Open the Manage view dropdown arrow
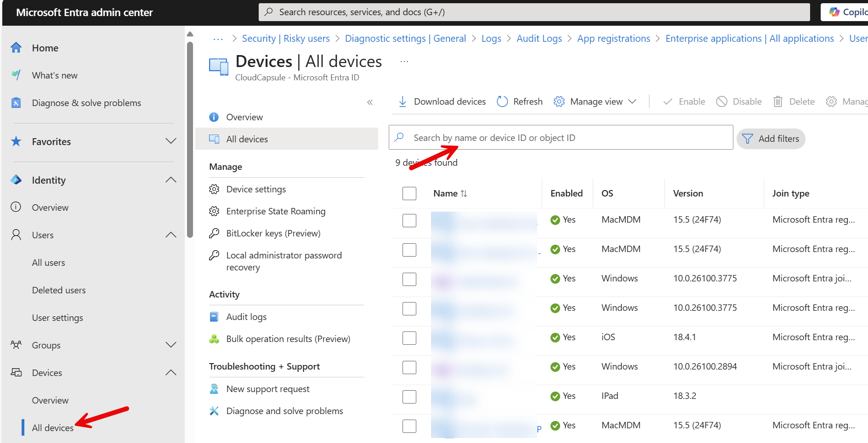 632,101
